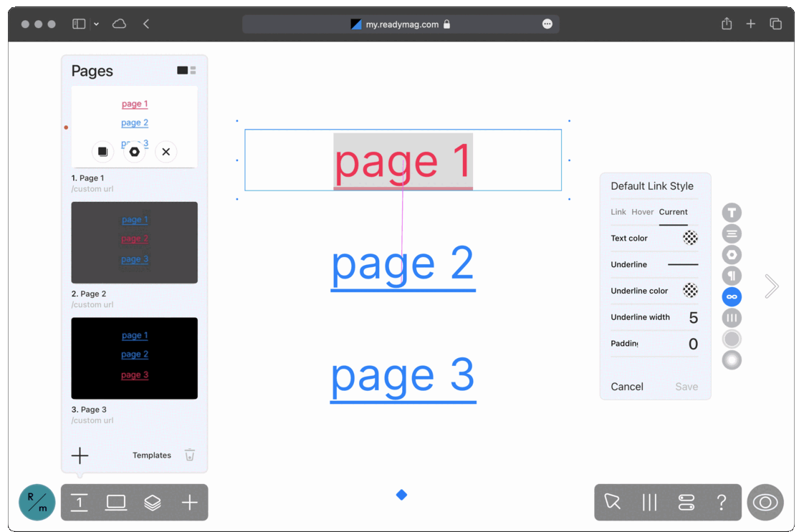Edit the /custom url under Page 2
The width and height of the screenshot is (804, 532).
click(x=92, y=304)
